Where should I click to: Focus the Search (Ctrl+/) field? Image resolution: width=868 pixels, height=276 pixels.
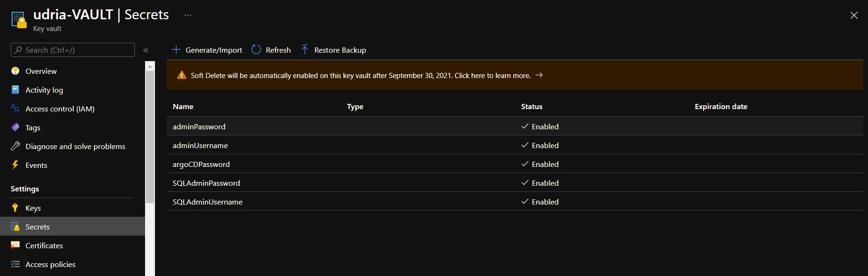(x=73, y=50)
